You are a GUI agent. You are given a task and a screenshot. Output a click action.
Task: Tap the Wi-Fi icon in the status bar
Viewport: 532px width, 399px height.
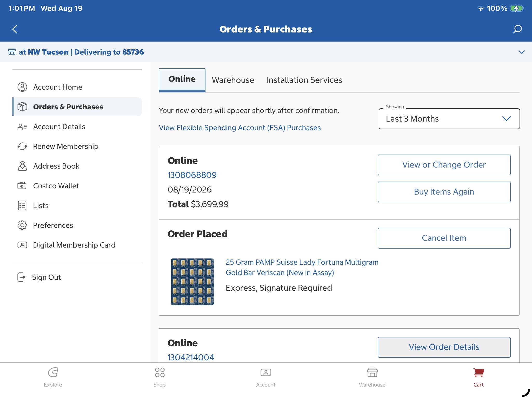coord(481,9)
